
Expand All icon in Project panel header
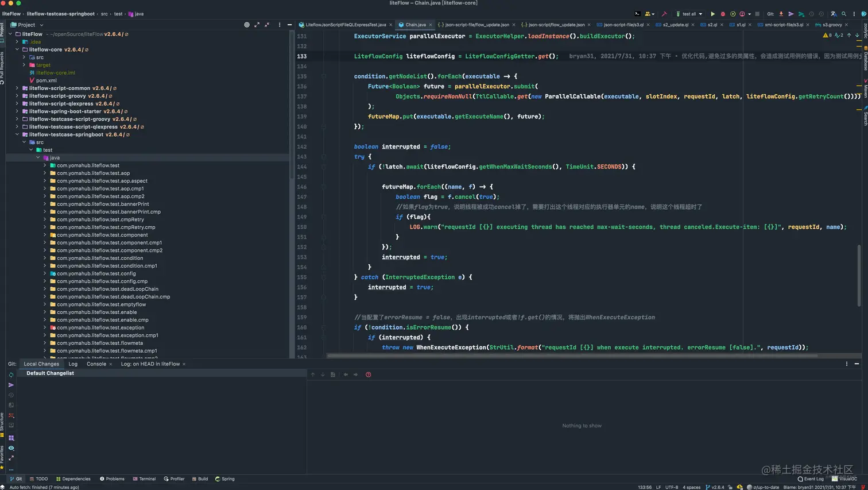pos(257,25)
